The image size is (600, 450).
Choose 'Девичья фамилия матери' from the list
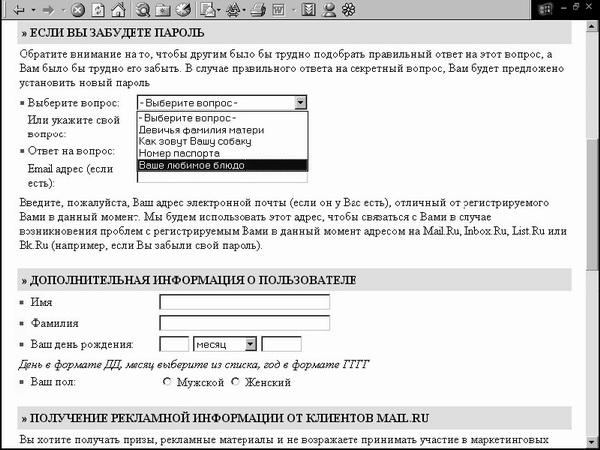coord(222,130)
